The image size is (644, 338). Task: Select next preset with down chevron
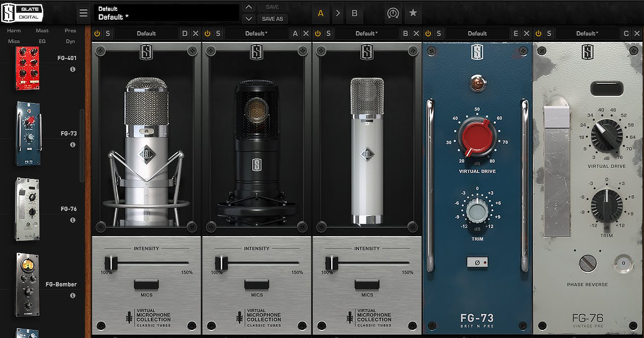click(x=248, y=19)
